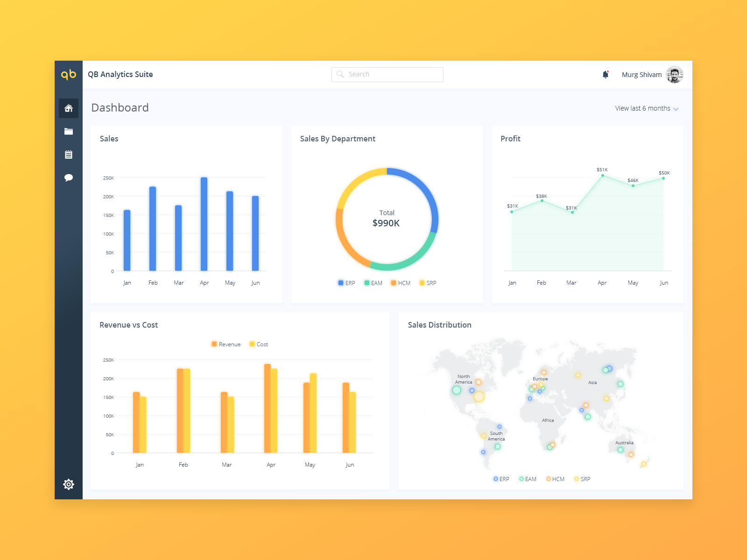Click the QB logo in the top-left corner
This screenshot has width=747, height=560.
(68, 74)
